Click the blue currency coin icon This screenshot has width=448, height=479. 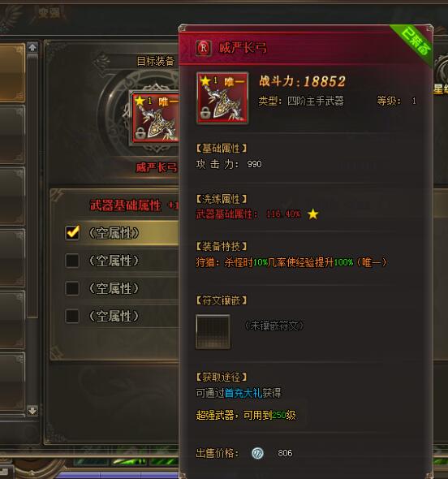point(257,453)
